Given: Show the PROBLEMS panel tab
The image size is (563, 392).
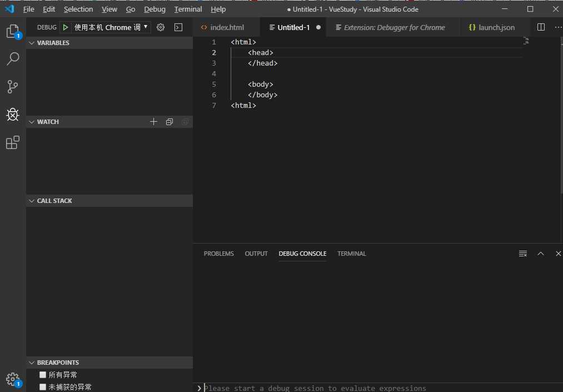Looking at the screenshot, I should click(x=218, y=254).
